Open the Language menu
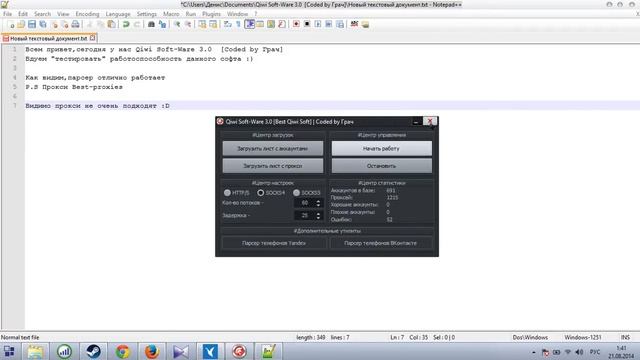 tap(118, 14)
